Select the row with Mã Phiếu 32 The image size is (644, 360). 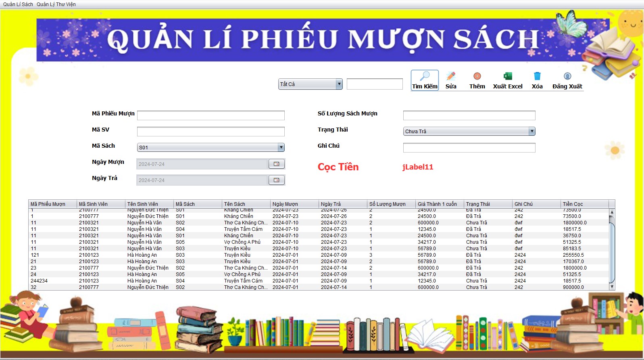tap(319, 287)
